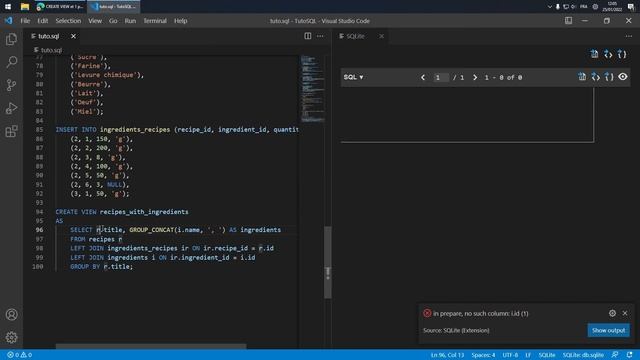Open notification settings gear icon

click(x=612, y=313)
